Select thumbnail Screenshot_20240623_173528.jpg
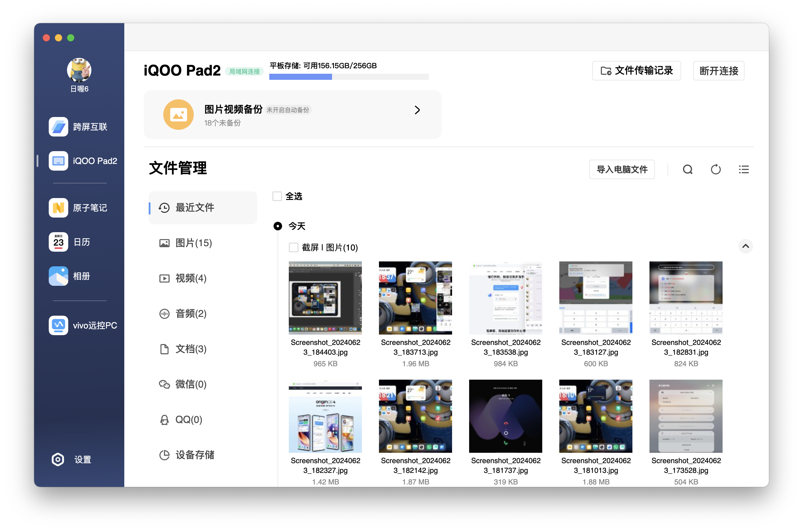The width and height of the screenshot is (803, 532). click(x=686, y=416)
